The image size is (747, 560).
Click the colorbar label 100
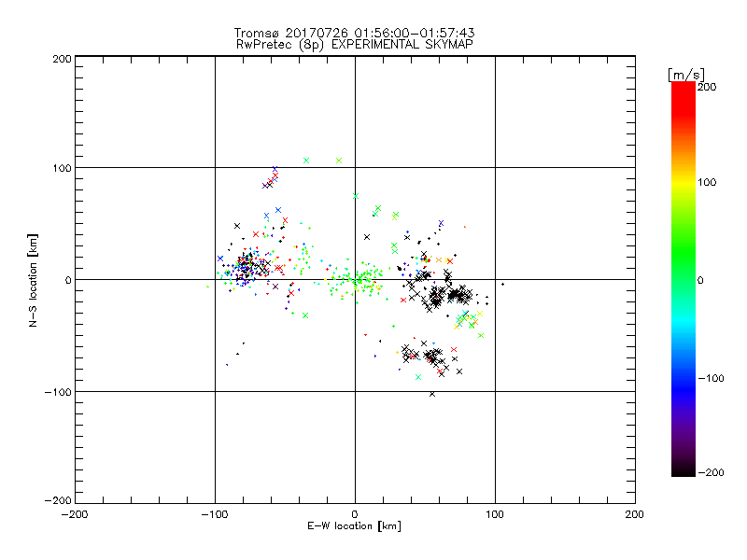[707, 182]
